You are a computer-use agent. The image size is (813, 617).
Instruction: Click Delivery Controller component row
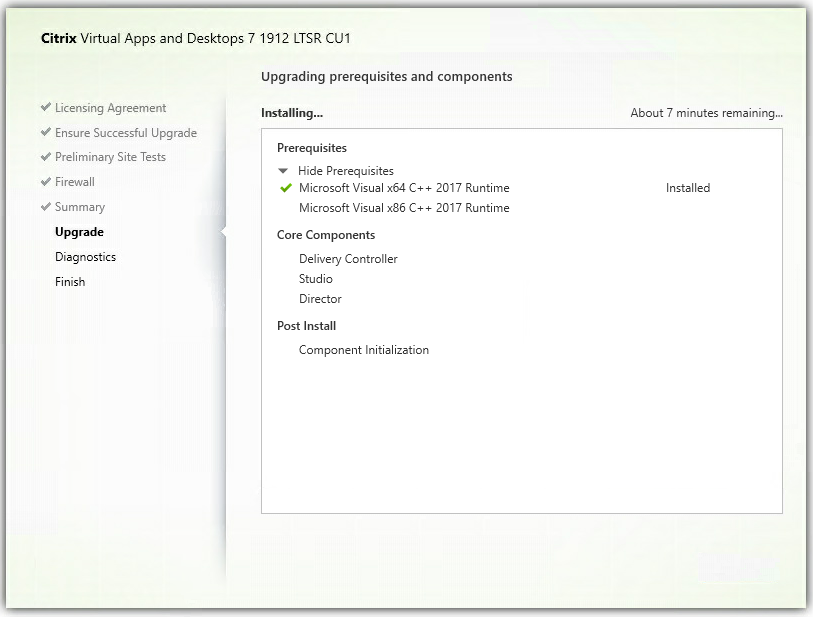(x=348, y=259)
